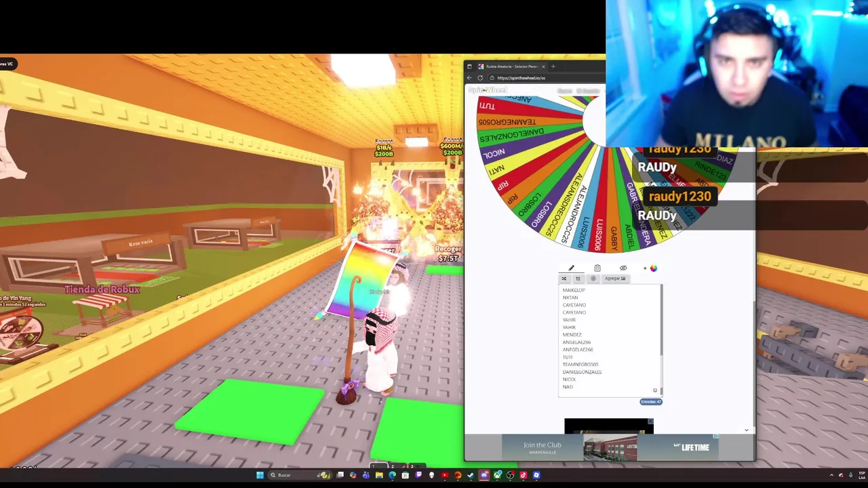
Task: Collapse the bottom ad with chevron
Action: (x=747, y=430)
